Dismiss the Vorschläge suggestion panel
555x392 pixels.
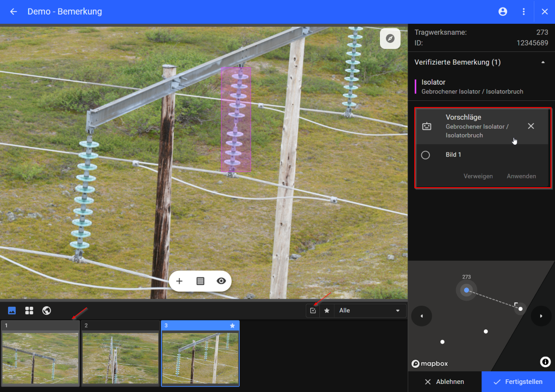point(531,126)
